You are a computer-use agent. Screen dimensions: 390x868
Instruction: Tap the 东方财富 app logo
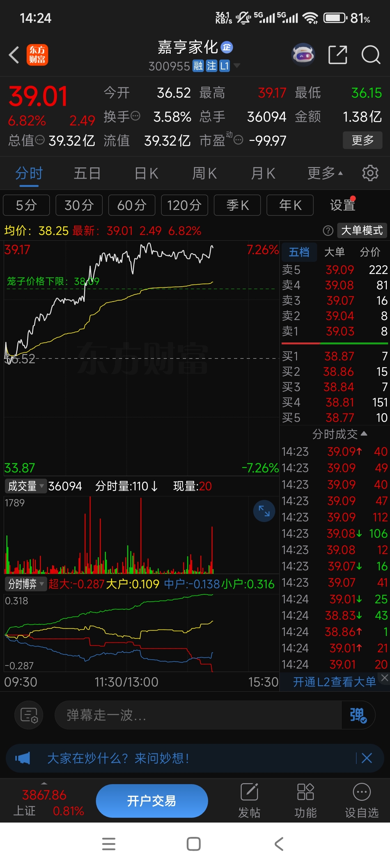37,55
